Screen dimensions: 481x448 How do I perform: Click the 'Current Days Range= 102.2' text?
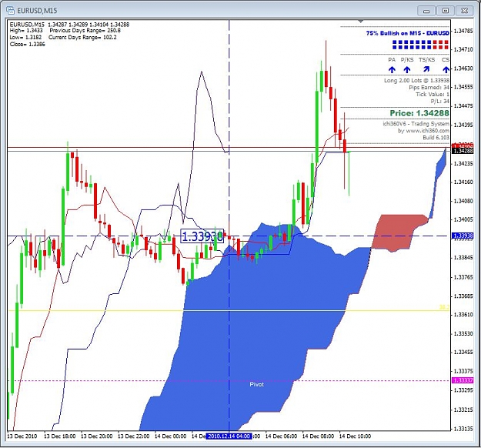coord(82,38)
